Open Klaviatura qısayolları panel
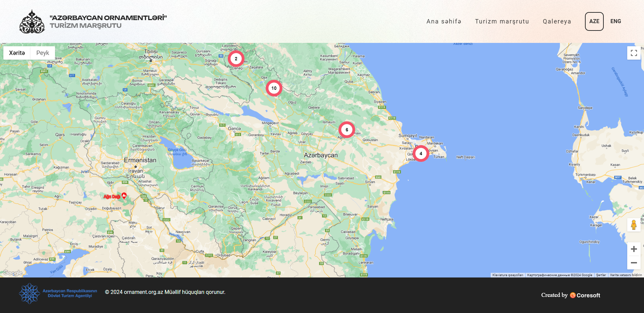Screen dimensions: 644x313 (507, 274)
